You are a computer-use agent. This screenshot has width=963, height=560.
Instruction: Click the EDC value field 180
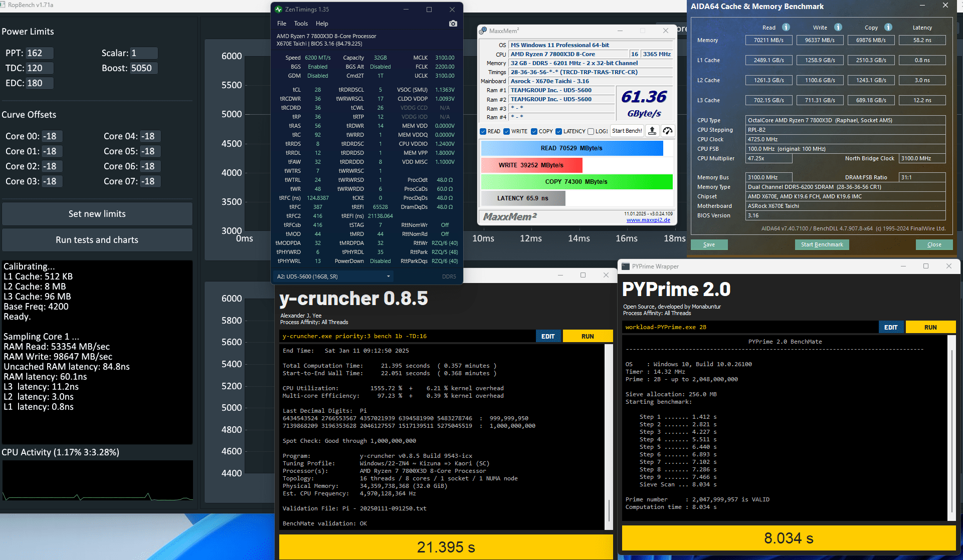[39, 83]
